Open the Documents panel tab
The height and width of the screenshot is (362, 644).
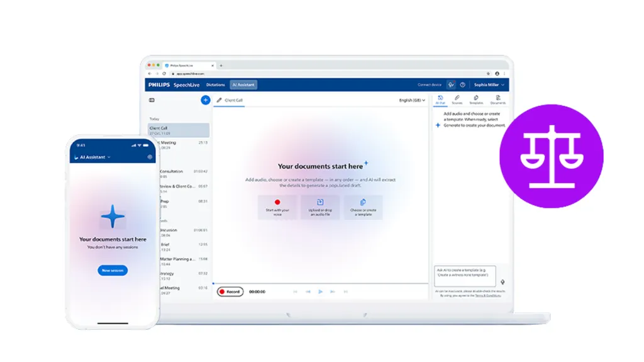pyautogui.click(x=498, y=100)
